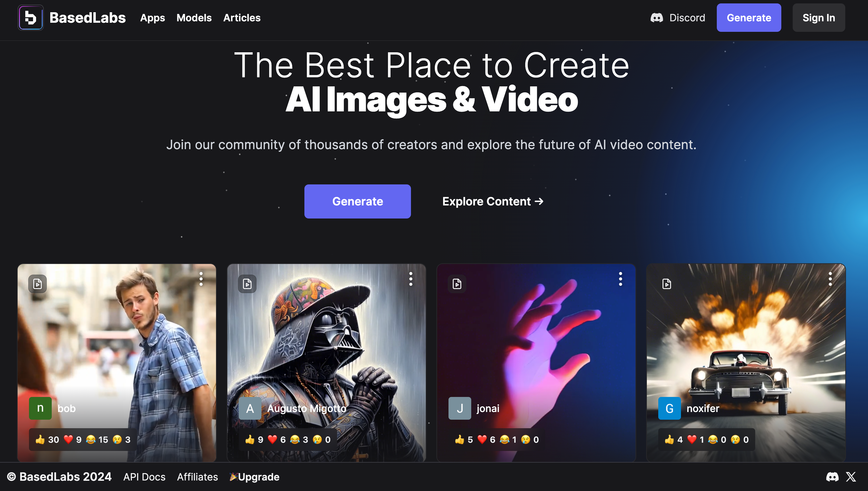Expand the three-dot options on noxifer's card
Image resolution: width=868 pixels, height=491 pixels.
point(830,279)
